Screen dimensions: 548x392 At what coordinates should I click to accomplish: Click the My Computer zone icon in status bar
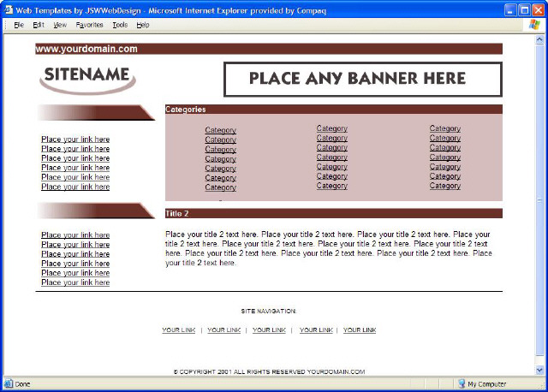point(461,384)
